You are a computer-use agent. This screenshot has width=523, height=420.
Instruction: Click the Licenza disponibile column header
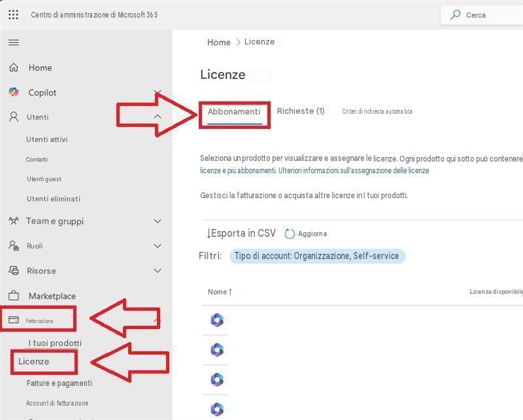tap(496, 292)
